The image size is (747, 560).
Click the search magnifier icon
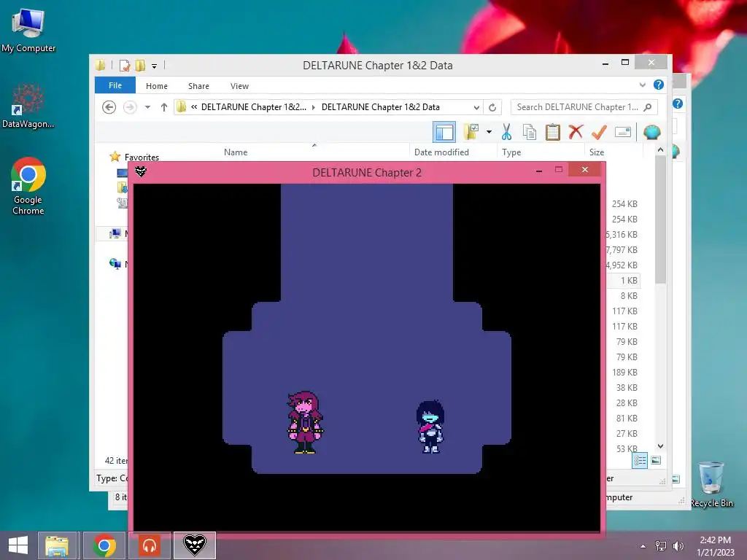click(648, 107)
